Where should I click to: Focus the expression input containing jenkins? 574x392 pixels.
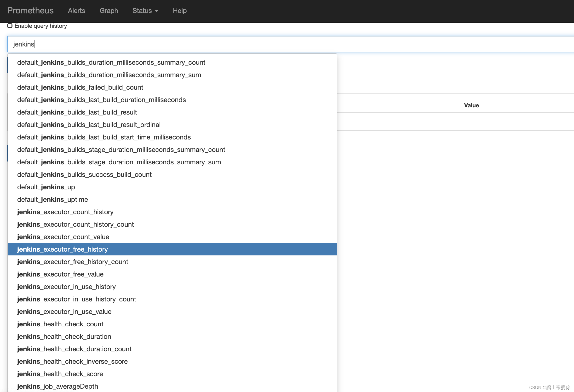click(290, 44)
